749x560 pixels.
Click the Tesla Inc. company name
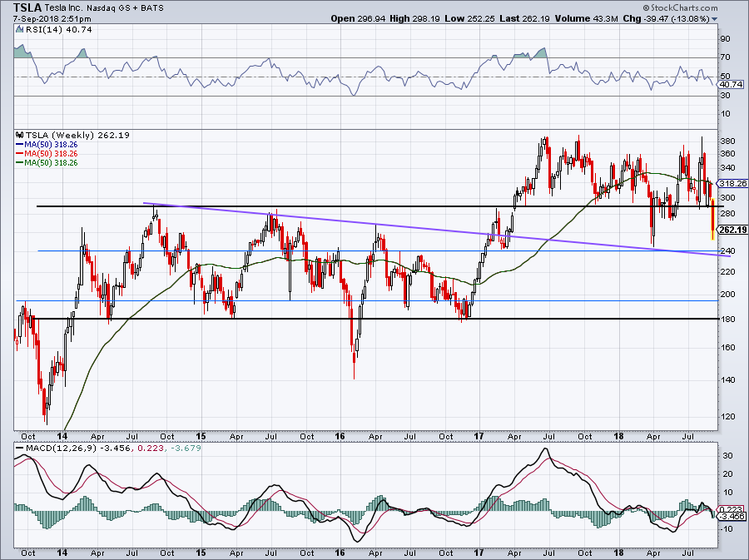(63, 8)
